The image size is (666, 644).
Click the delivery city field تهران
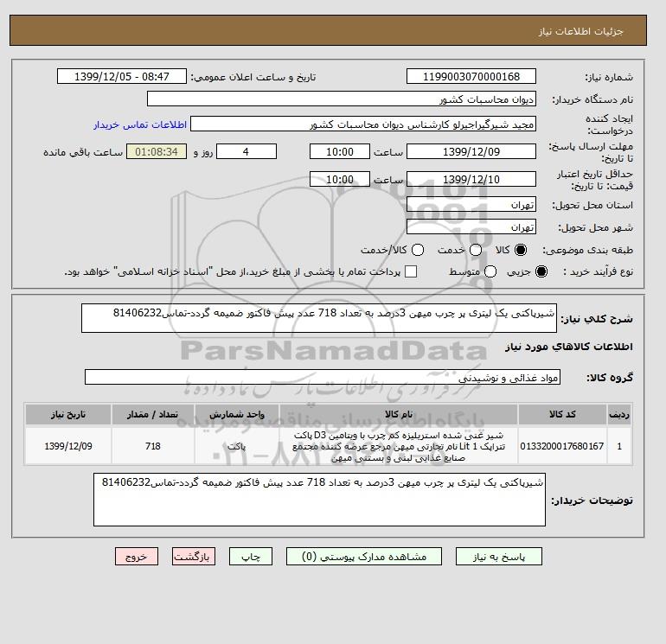(471, 227)
